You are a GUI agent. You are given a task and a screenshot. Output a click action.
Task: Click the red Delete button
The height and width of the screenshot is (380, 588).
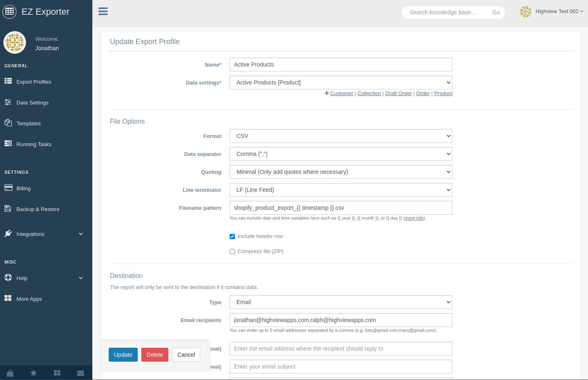tap(154, 355)
